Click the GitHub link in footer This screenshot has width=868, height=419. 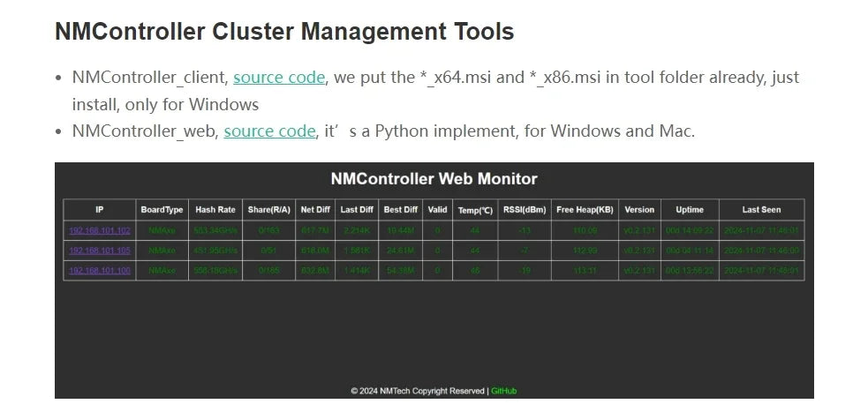click(503, 391)
